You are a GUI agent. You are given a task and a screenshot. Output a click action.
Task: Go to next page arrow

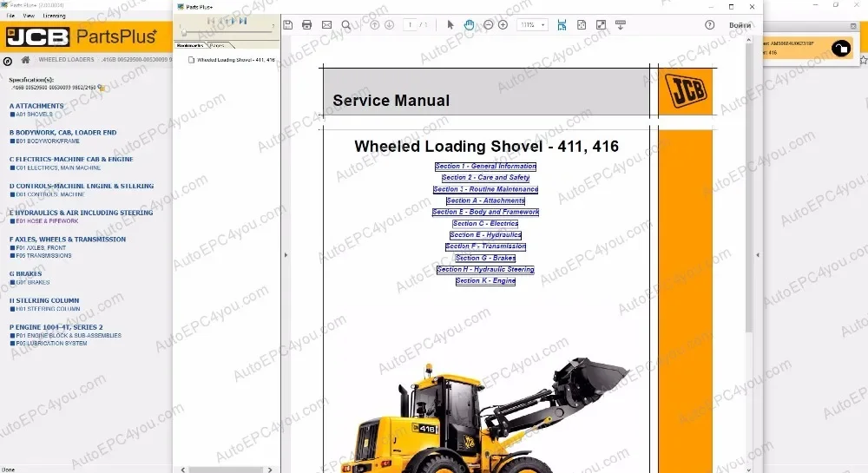click(389, 25)
